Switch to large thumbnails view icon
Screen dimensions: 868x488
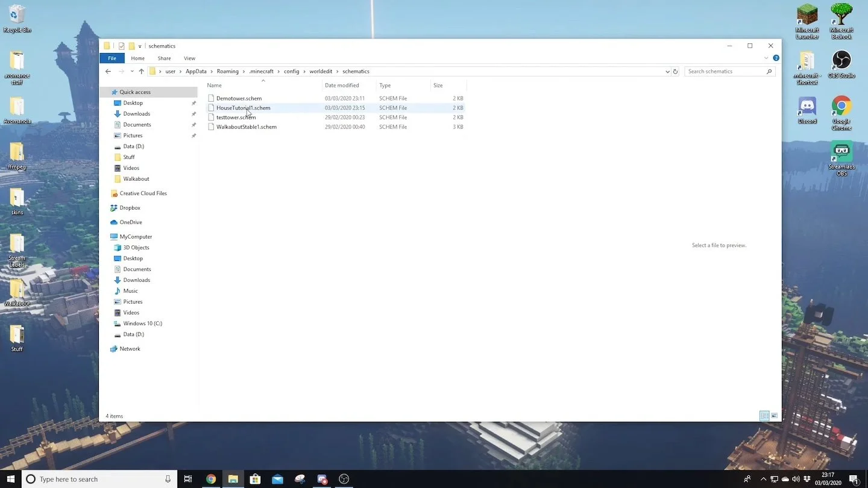coord(775,416)
